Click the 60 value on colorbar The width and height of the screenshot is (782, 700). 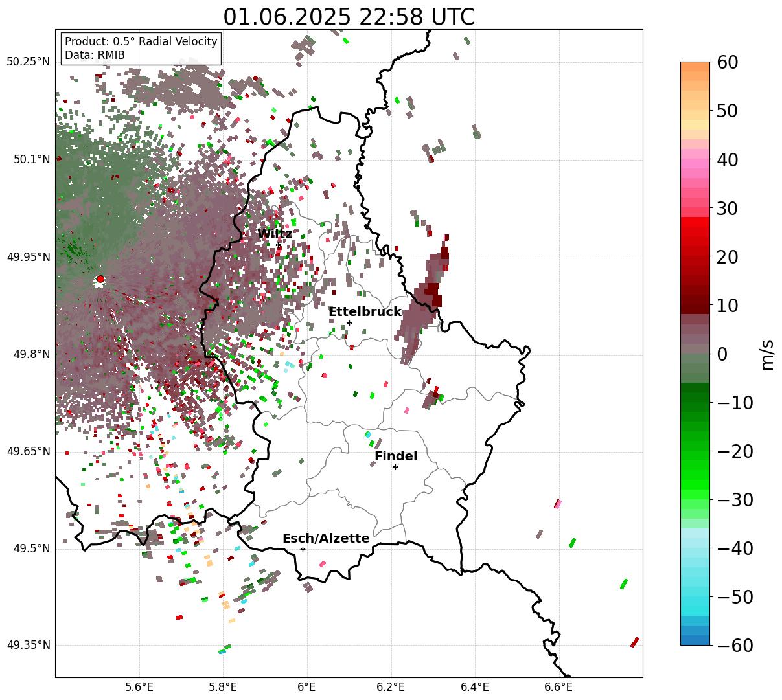tap(728, 62)
